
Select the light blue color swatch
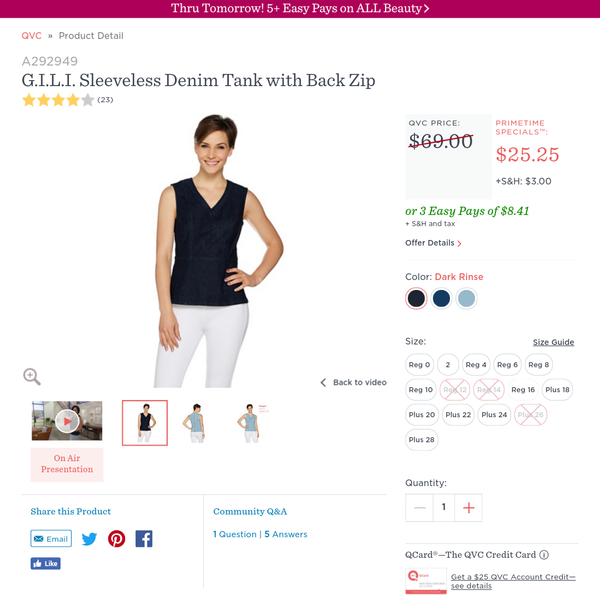[x=466, y=298]
